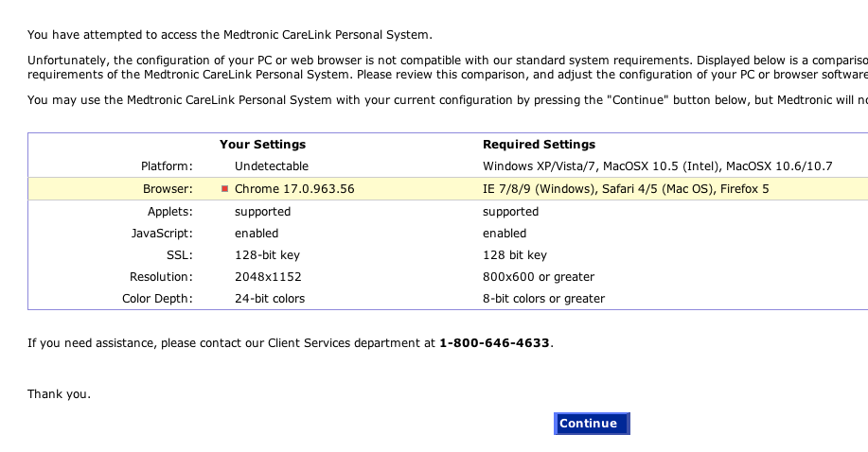Click the "Thank you." text
868x452 pixels.
coord(59,394)
